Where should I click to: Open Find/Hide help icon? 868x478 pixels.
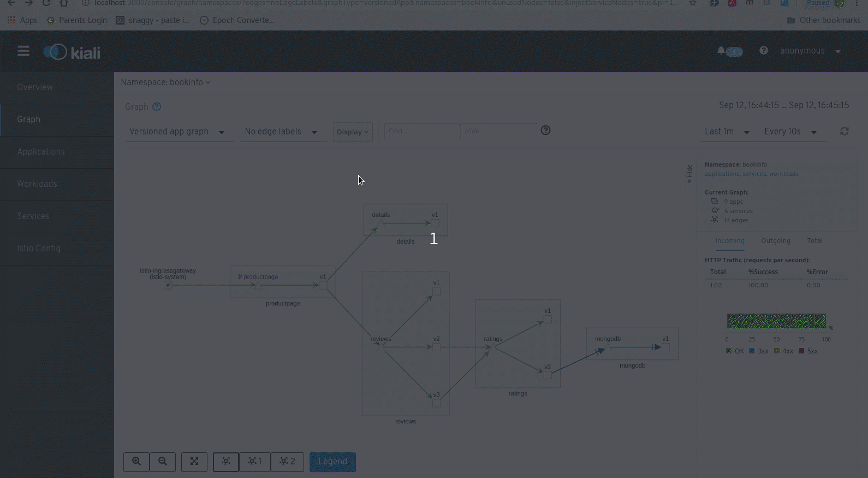(545, 131)
